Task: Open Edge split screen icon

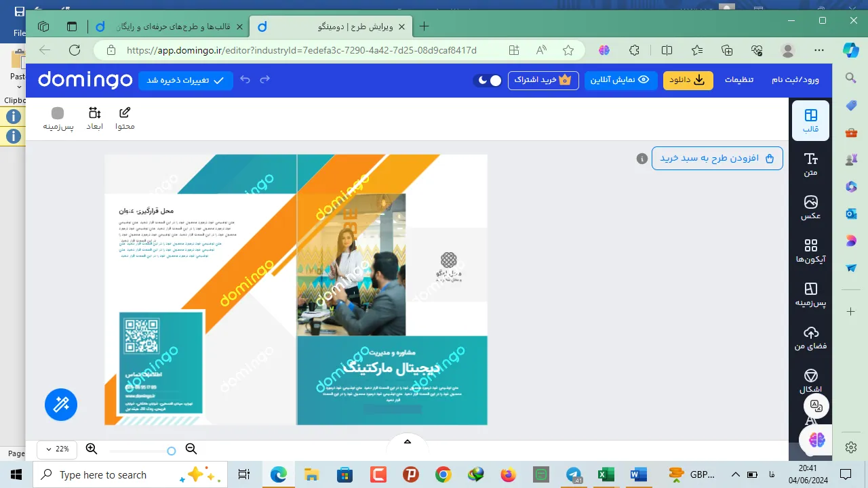Action: (667, 50)
